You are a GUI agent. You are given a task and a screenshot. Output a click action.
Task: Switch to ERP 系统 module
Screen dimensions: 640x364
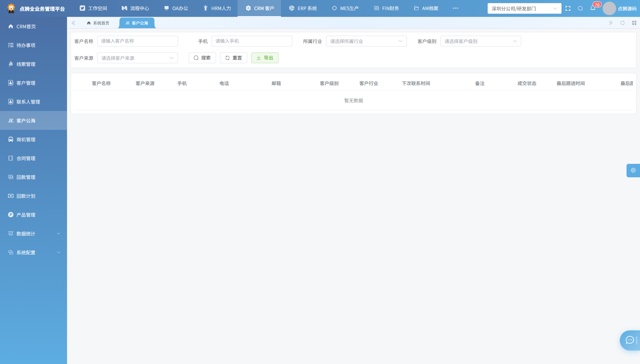pyautogui.click(x=303, y=8)
